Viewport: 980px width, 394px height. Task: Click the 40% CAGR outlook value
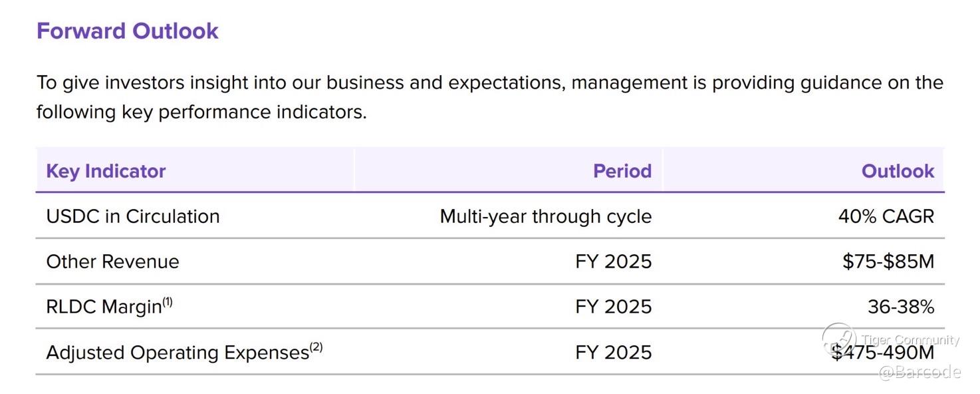886,216
